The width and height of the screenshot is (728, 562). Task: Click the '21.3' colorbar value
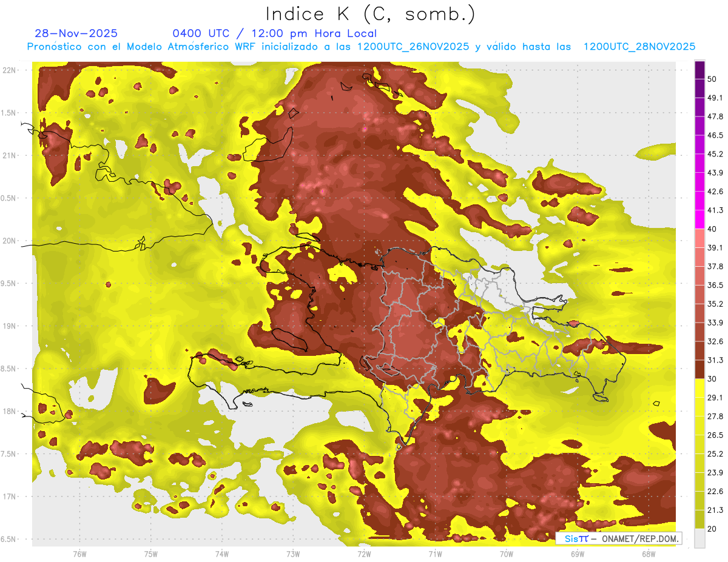pos(715,510)
